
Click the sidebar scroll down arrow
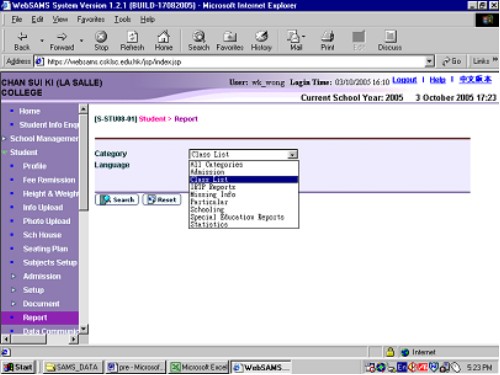tap(83, 329)
